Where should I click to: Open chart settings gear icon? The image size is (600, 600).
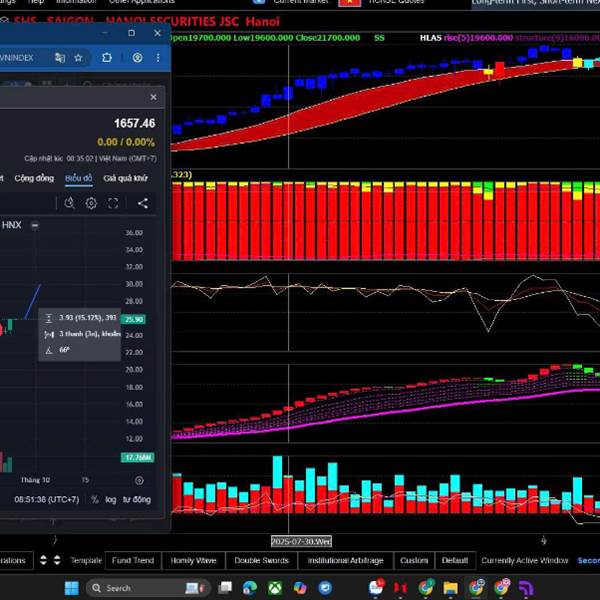pyautogui.click(x=91, y=203)
